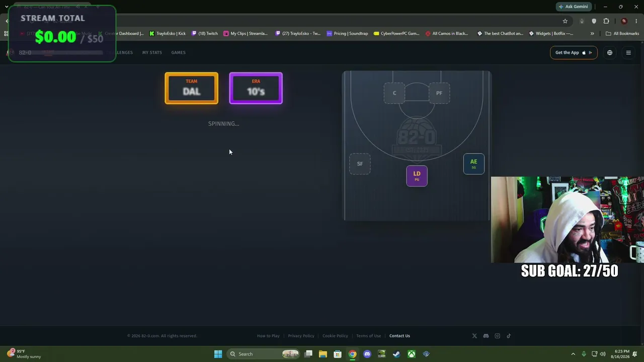Open the TikTok footer icon
The image size is (644, 362).
(509, 336)
